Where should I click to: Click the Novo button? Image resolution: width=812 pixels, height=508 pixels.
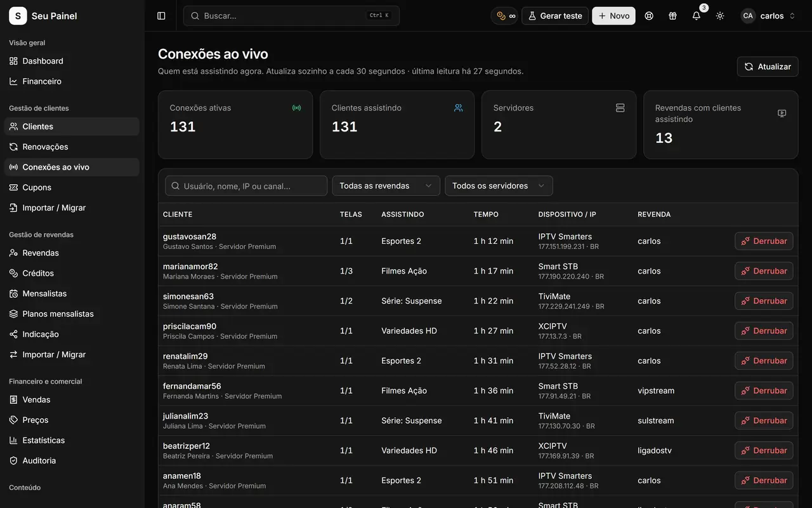(x=613, y=16)
